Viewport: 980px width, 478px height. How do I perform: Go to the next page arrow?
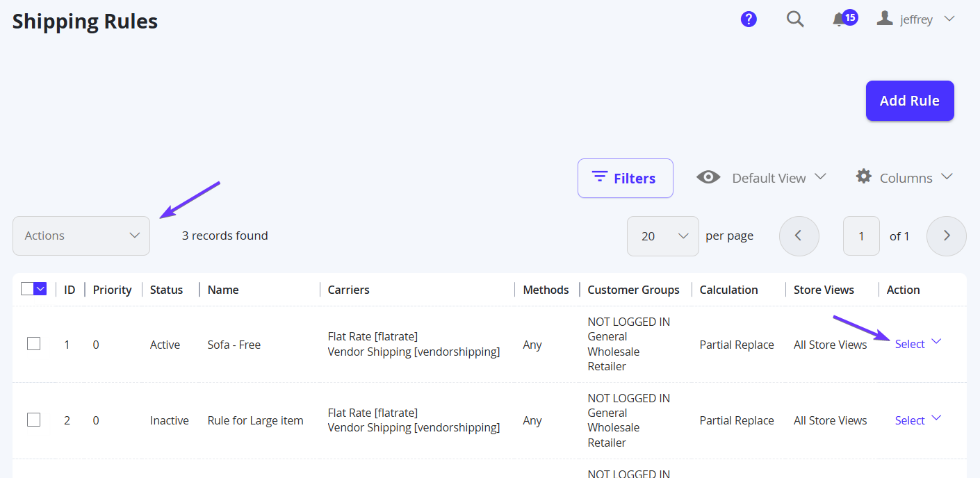[947, 236]
